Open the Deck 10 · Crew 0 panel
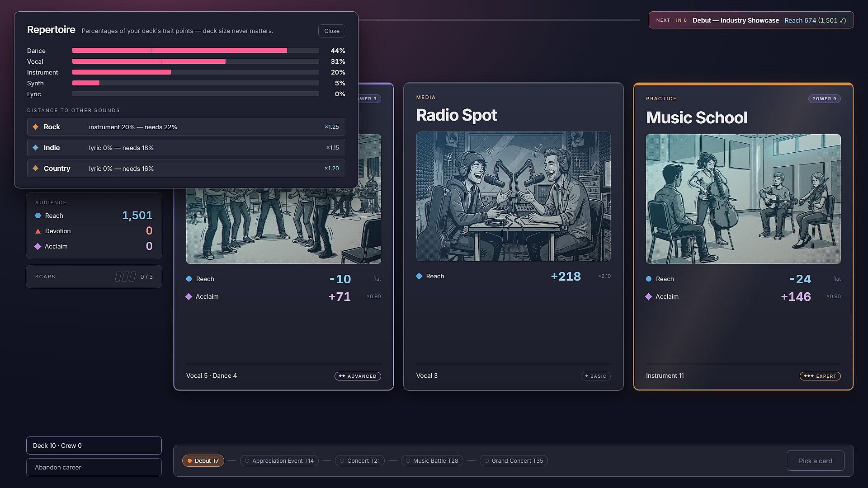Image resolution: width=868 pixels, height=488 pixels. click(94, 446)
